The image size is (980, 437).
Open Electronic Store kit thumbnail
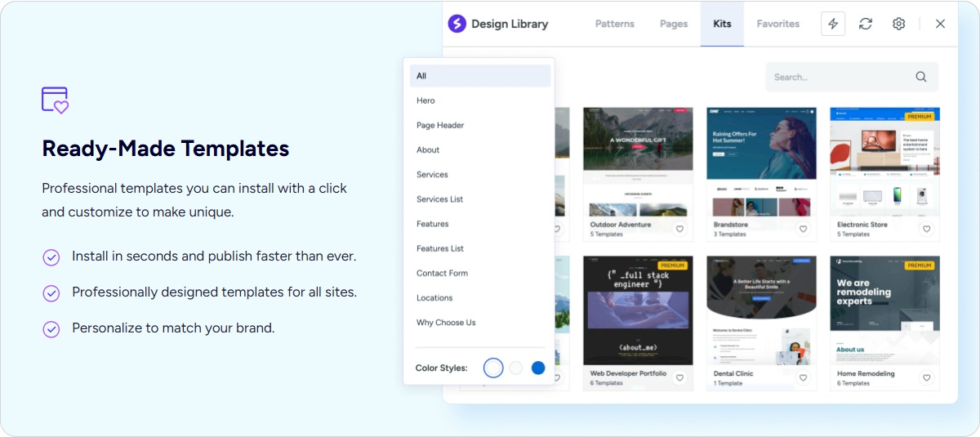(884, 163)
